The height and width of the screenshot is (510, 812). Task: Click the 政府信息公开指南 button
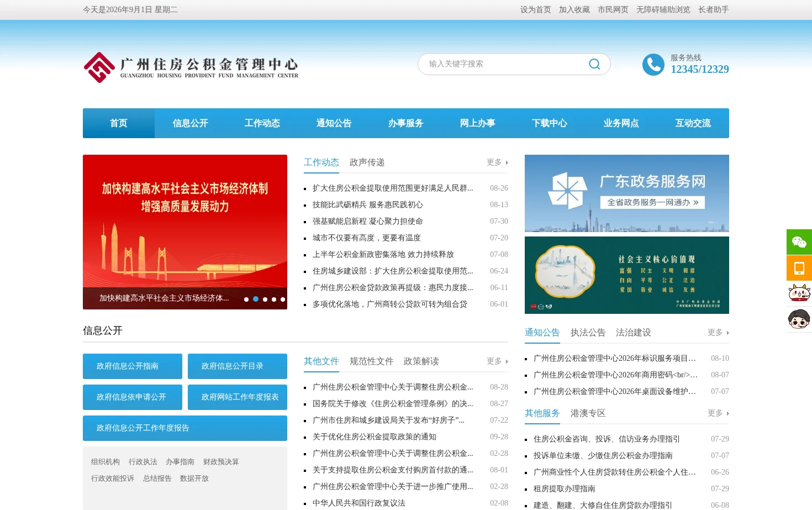point(133,366)
